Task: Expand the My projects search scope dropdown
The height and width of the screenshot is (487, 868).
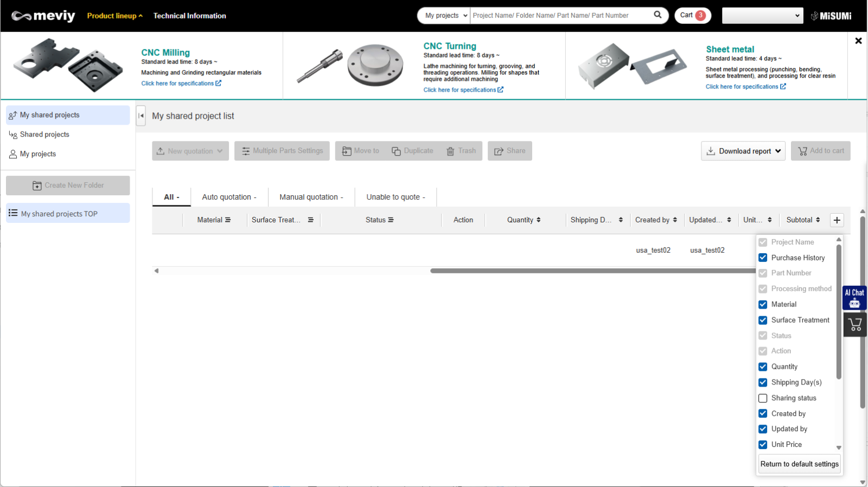Action: pyautogui.click(x=445, y=16)
